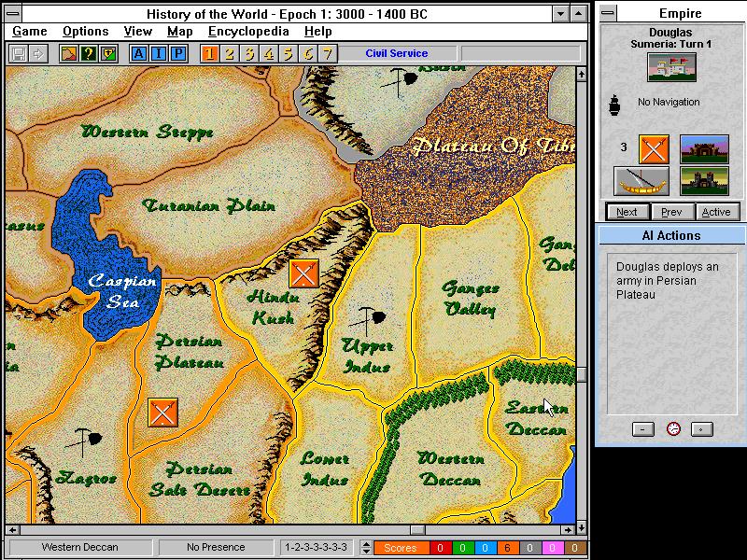Click the orange score swatch showing 6
The image size is (747, 560).
[x=507, y=548]
